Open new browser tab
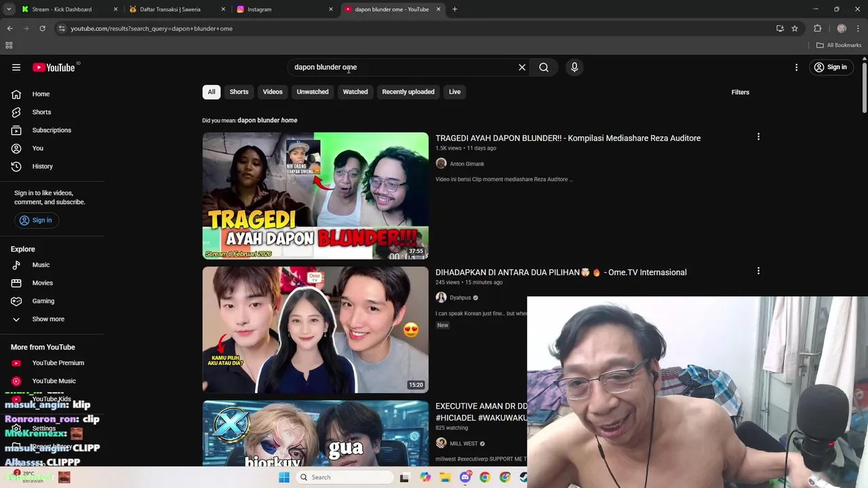This screenshot has width=868, height=488. pyautogui.click(x=454, y=9)
